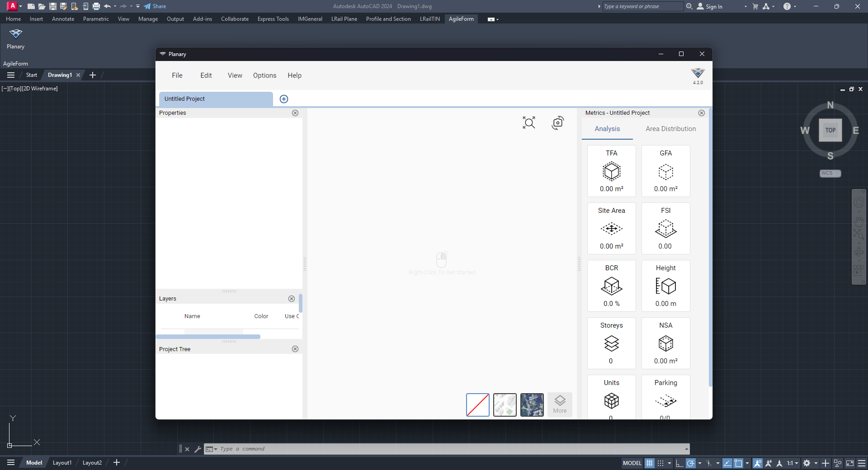868x470 pixels.
Task: Click the Name column header in Layers
Action: coord(192,316)
